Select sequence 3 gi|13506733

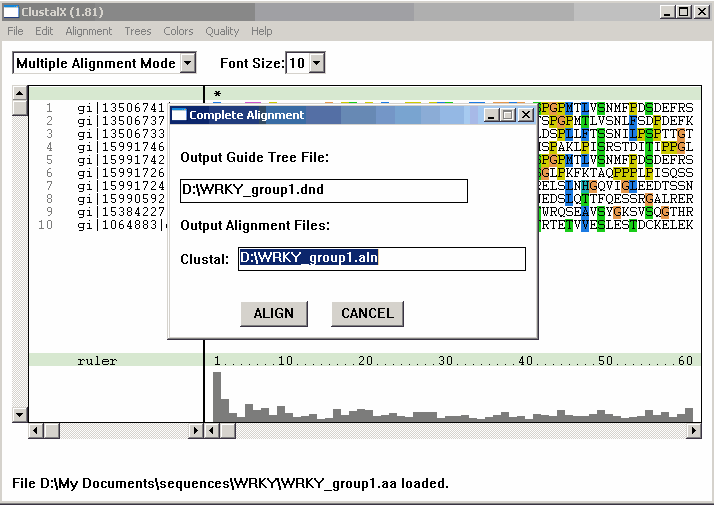pos(121,134)
